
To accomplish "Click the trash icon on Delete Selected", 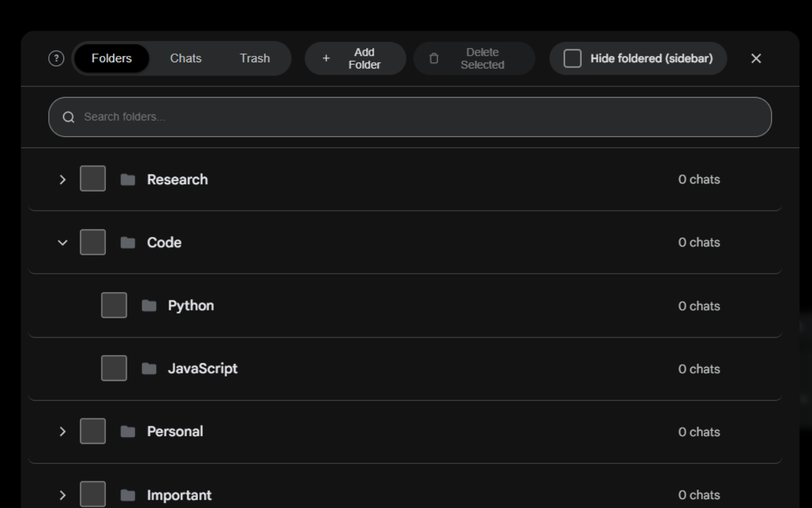I will click(434, 58).
